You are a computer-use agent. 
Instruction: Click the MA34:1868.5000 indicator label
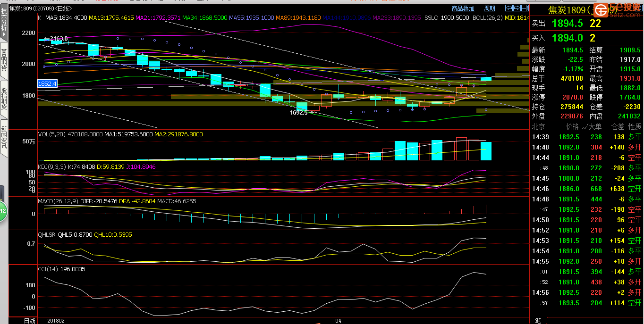pyautogui.click(x=205, y=18)
